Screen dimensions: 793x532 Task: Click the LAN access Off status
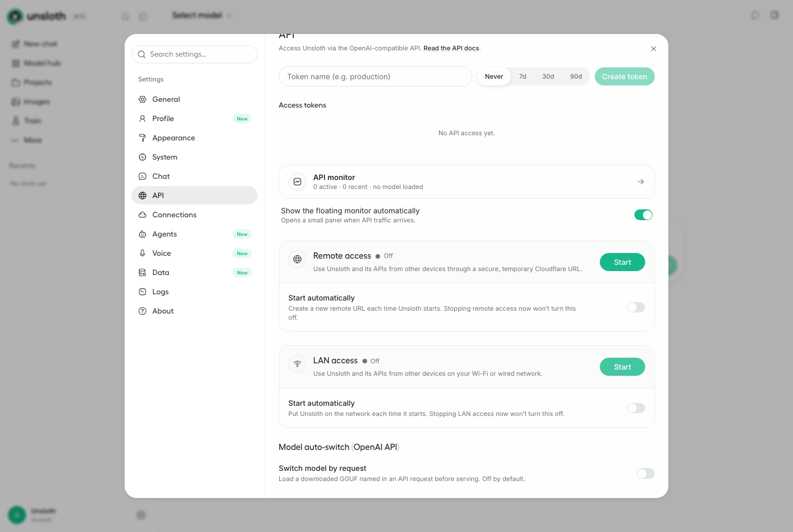point(372,361)
